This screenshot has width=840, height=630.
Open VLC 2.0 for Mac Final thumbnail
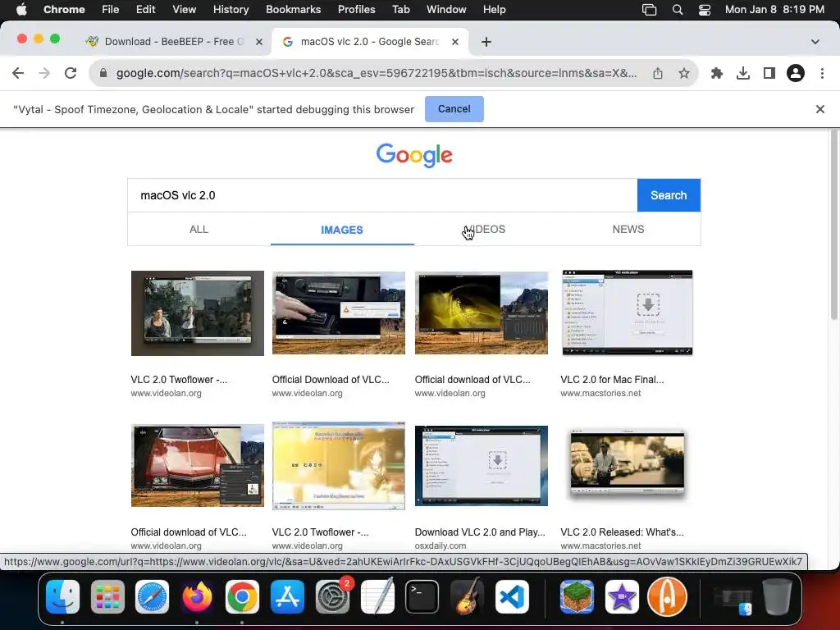pos(628,313)
